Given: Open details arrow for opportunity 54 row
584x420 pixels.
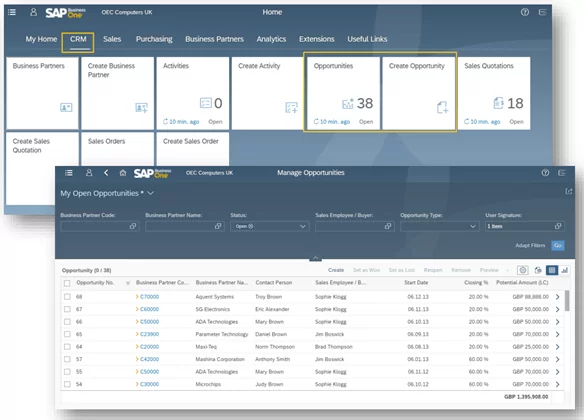Looking at the screenshot, I should [x=558, y=384].
